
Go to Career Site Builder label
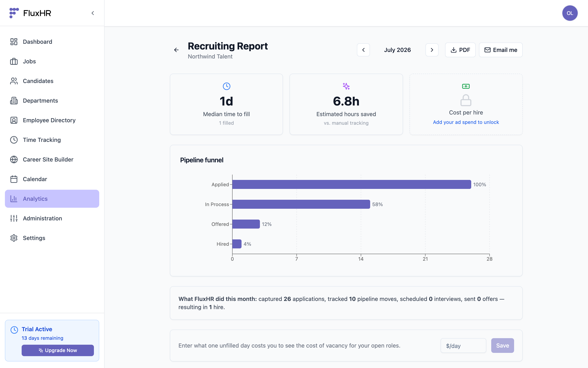(48, 159)
